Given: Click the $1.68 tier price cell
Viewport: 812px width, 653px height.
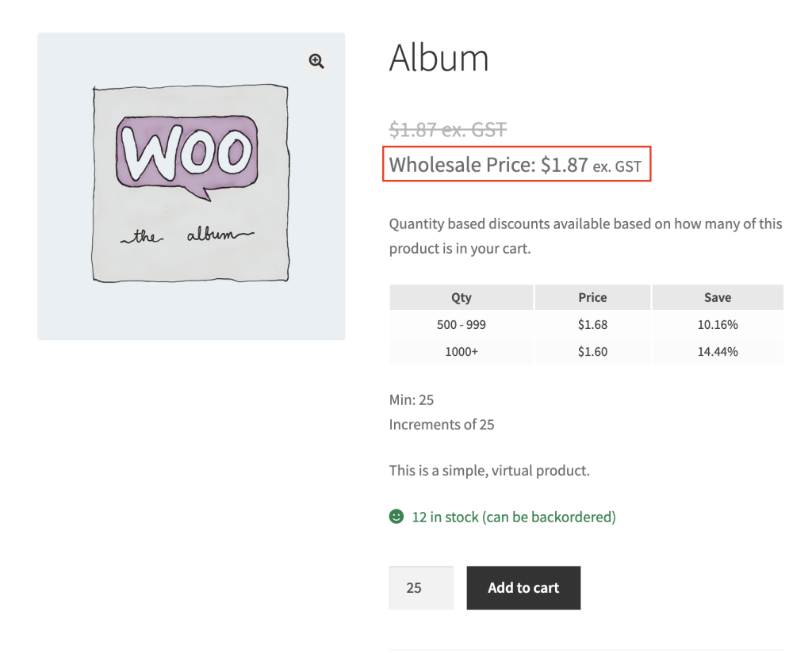Looking at the screenshot, I should pos(592,325).
